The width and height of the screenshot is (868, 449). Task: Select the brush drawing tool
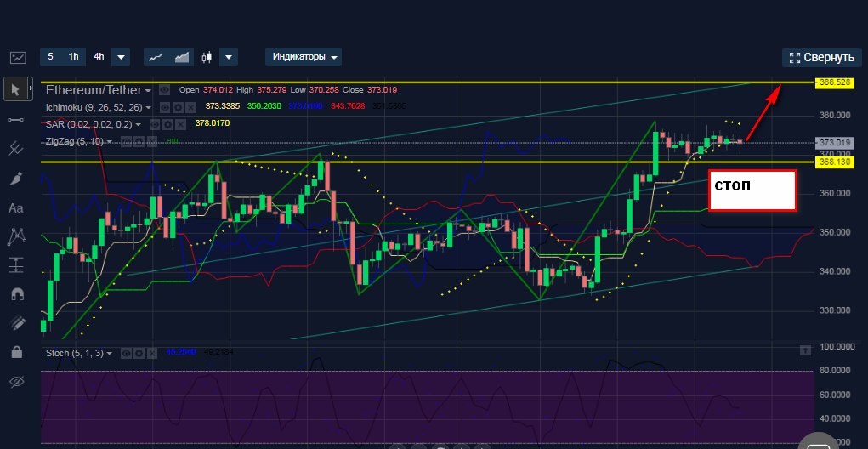click(15, 179)
